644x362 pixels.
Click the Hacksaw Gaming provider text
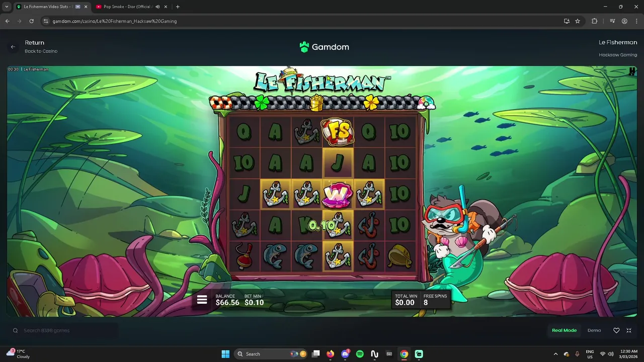618,55
